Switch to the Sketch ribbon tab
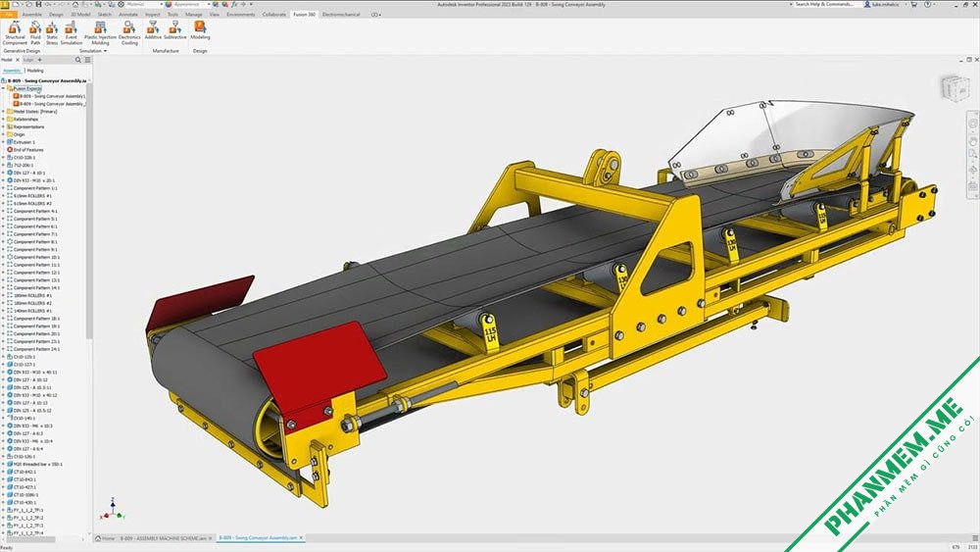980x552 pixels. tap(105, 14)
